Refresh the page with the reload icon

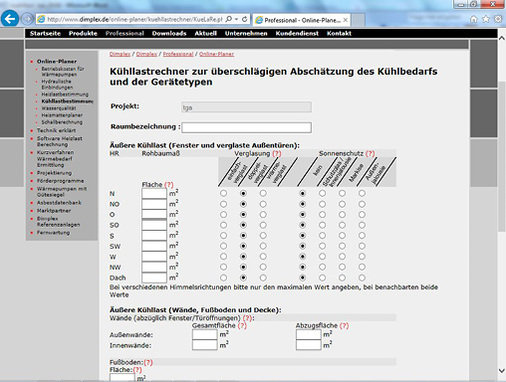244,19
